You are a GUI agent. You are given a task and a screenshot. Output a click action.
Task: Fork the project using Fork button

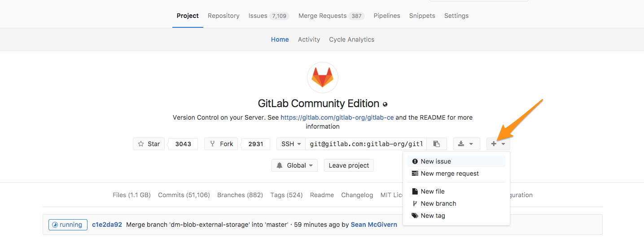[221, 144]
